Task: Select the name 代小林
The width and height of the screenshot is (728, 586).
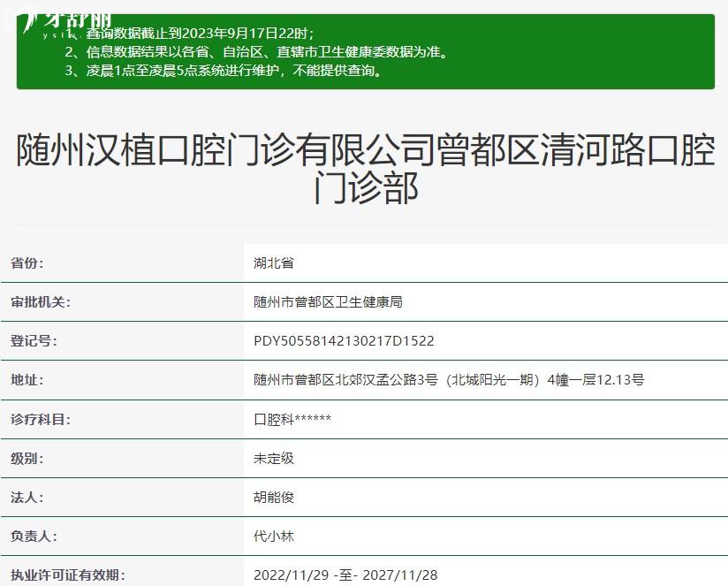Action: click(x=274, y=537)
